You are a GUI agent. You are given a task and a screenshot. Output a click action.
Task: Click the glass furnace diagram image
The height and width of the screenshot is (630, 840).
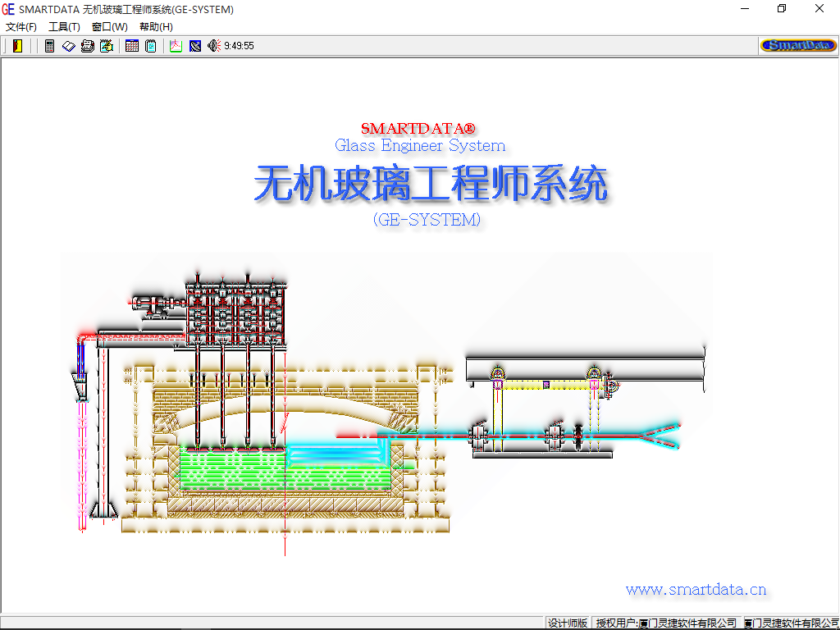pyautogui.click(x=387, y=405)
